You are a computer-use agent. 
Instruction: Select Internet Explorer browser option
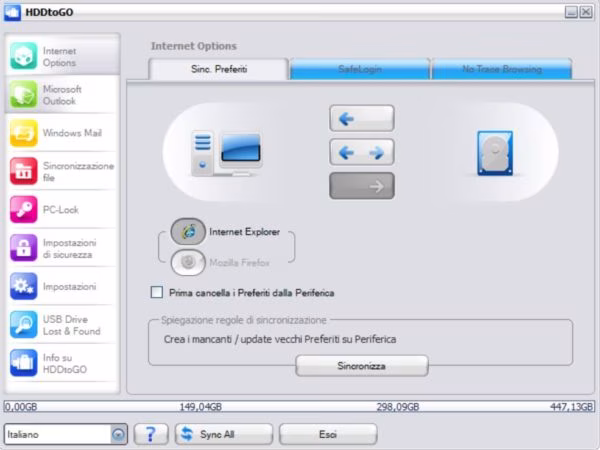(x=188, y=232)
